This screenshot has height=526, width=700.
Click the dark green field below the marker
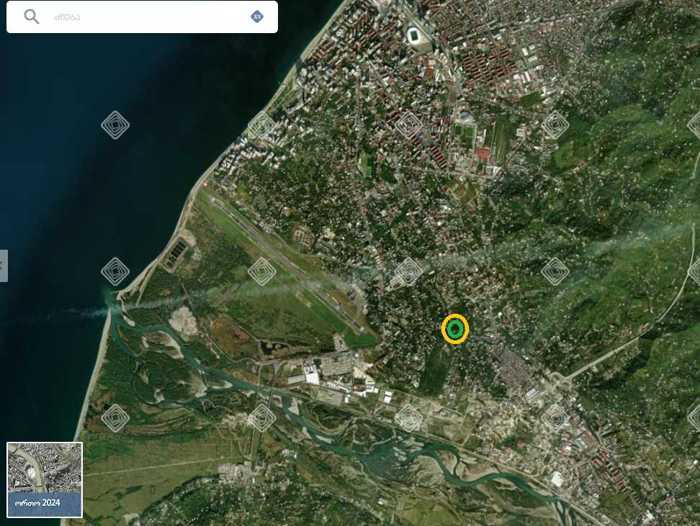click(x=435, y=370)
